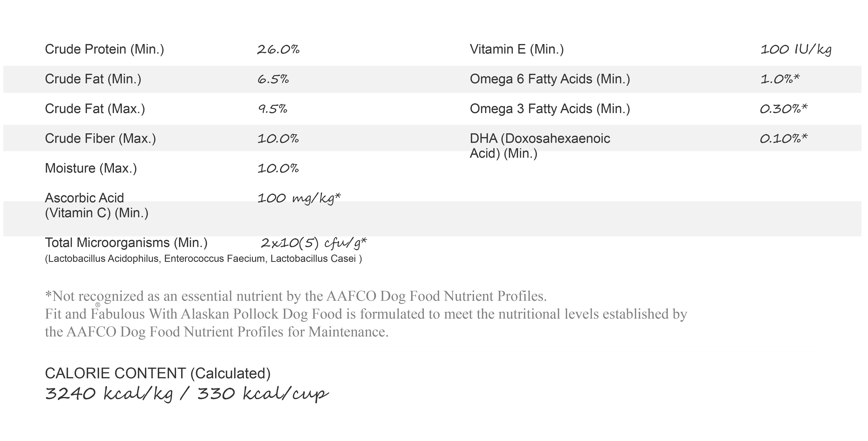Select the 0.10% DHA value
868x441 pixels.
click(784, 138)
